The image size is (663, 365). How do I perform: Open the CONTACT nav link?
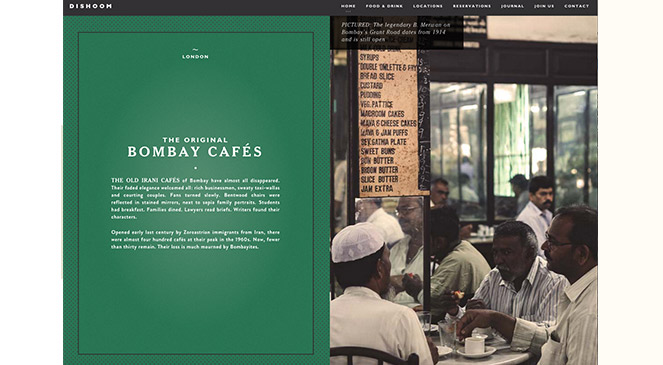point(576,6)
